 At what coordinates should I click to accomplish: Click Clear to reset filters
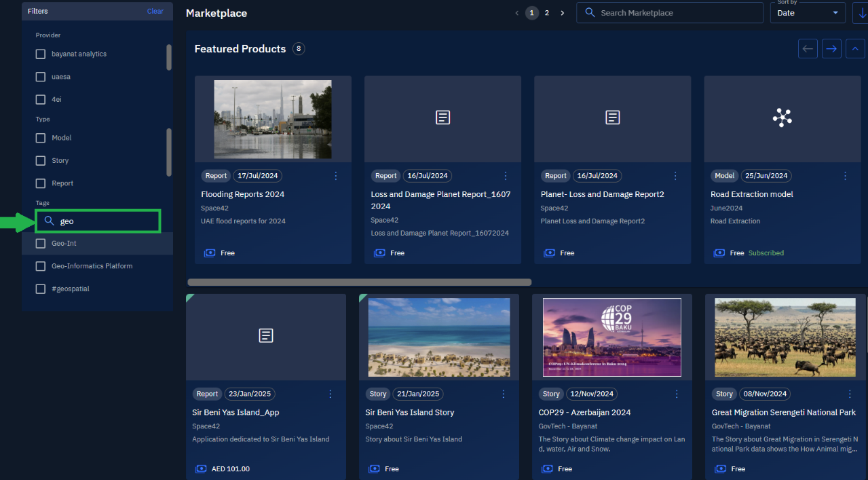point(155,11)
